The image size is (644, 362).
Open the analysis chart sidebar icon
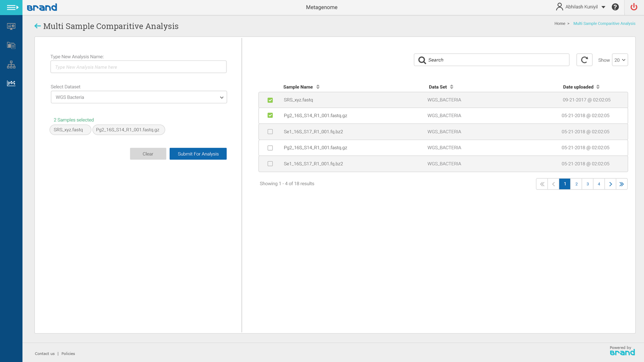click(x=11, y=83)
